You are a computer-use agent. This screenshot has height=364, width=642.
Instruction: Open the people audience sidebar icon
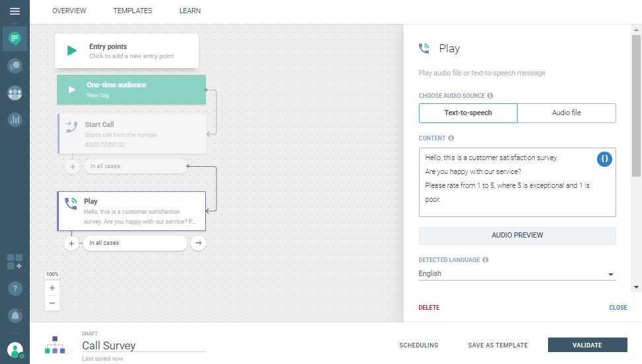[15, 93]
